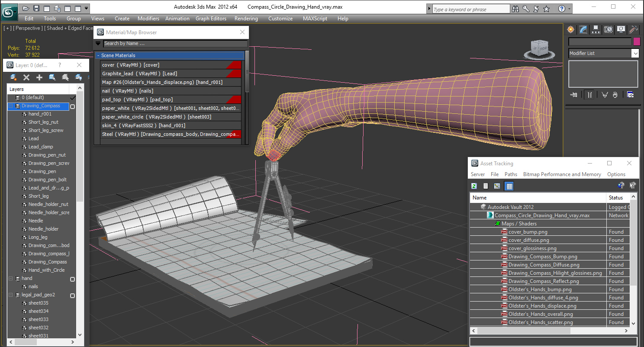Open Bitmap Performance and Memory menu

tap(562, 174)
